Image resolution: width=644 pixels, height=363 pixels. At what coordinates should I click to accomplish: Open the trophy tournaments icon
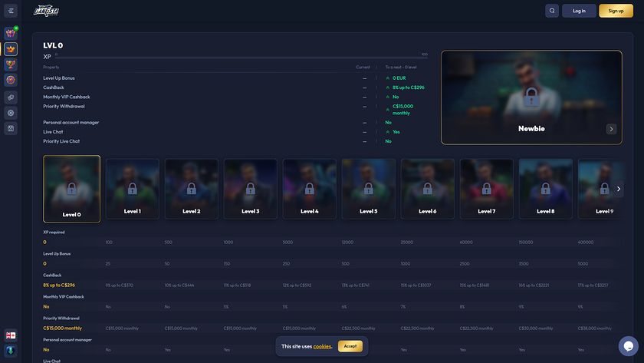point(11,64)
